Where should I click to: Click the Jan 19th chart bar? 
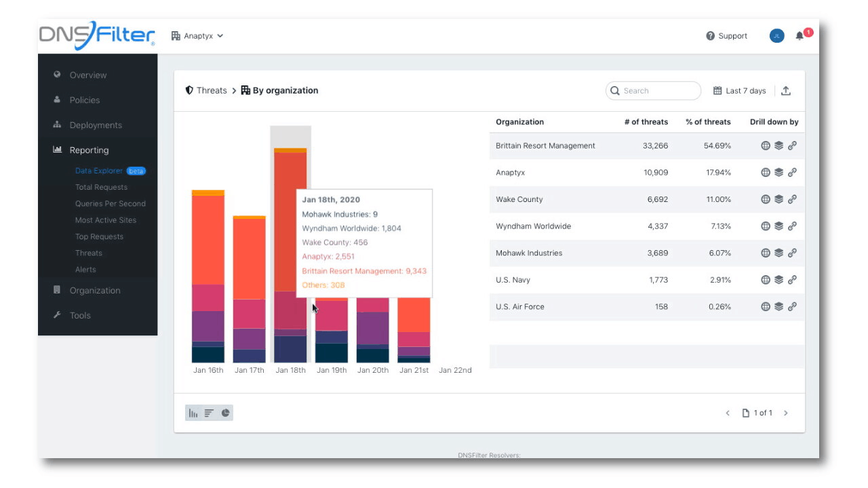(x=332, y=331)
